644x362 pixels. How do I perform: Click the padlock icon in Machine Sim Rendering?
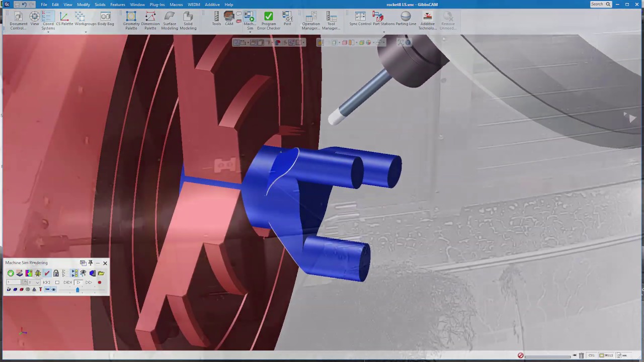(56, 273)
